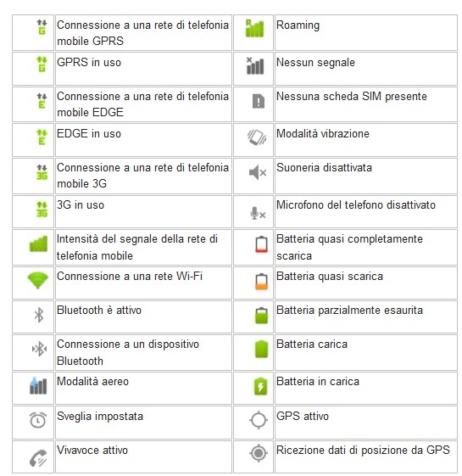Select the GPS active crosshair icon
Screen dimensions: 462x476
[x=259, y=420]
